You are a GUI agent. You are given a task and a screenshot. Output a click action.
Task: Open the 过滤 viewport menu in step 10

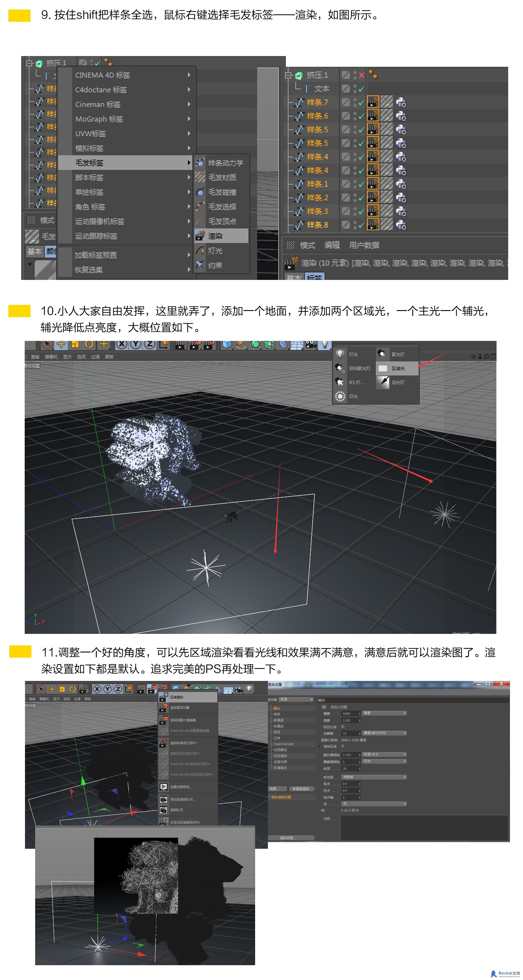click(x=95, y=357)
